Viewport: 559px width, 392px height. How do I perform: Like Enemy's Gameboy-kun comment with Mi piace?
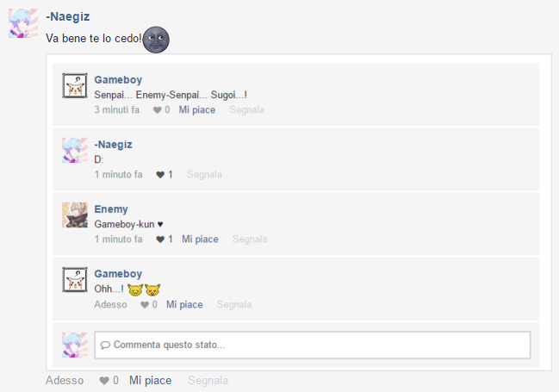click(x=200, y=240)
